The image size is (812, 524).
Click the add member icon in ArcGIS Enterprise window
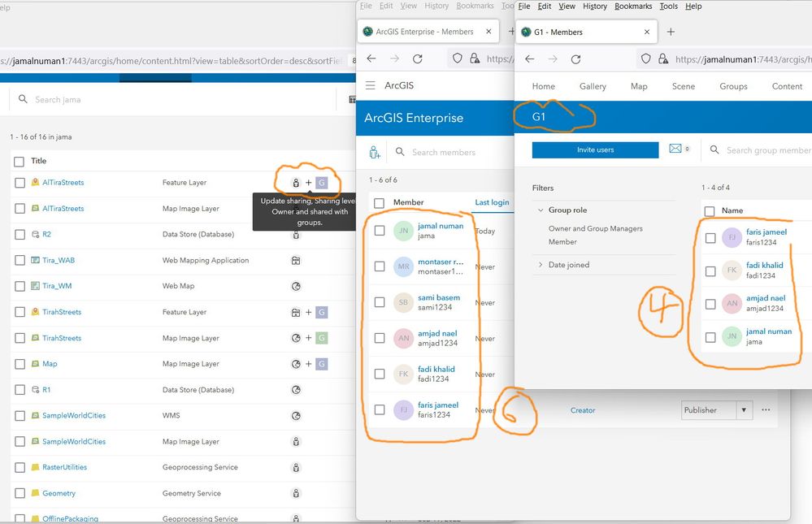click(375, 152)
